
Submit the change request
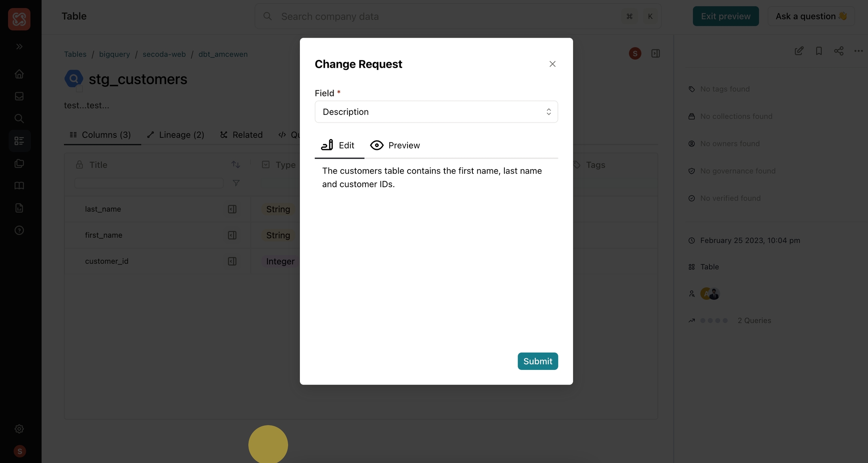[538, 361]
